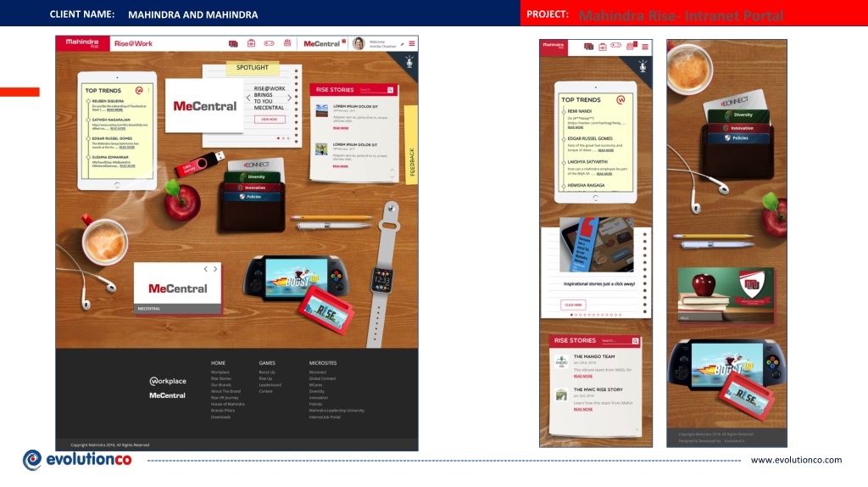The width and height of the screenshot is (868, 487).
Task: Tap mobile Rise Stories search field
Action: [x=615, y=341]
